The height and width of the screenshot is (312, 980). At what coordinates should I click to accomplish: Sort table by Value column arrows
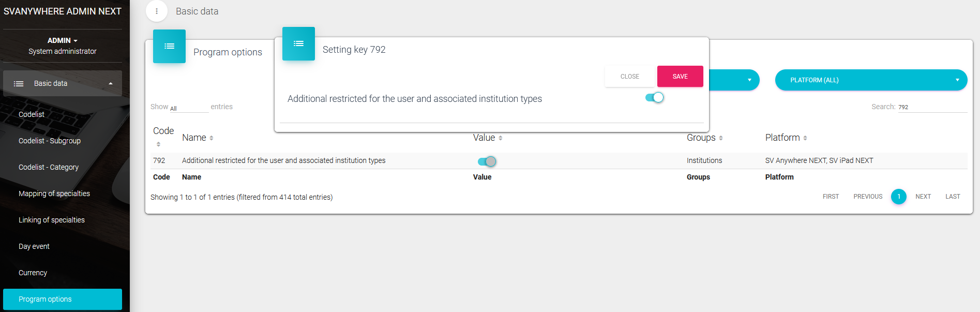pyautogui.click(x=501, y=138)
